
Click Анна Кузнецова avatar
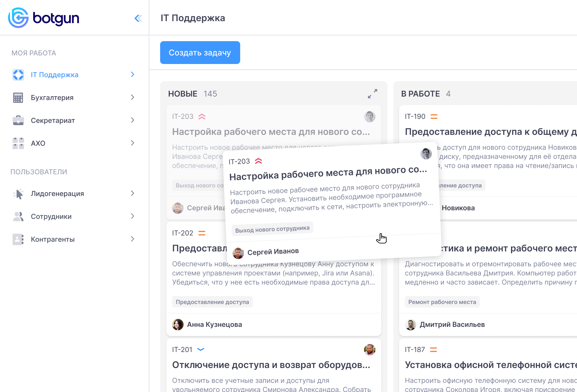pyautogui.click(x=178, y=325)
